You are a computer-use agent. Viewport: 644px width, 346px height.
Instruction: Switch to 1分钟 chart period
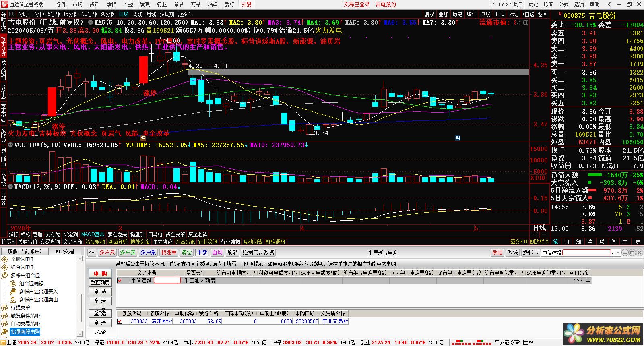(x=38, y=14)
